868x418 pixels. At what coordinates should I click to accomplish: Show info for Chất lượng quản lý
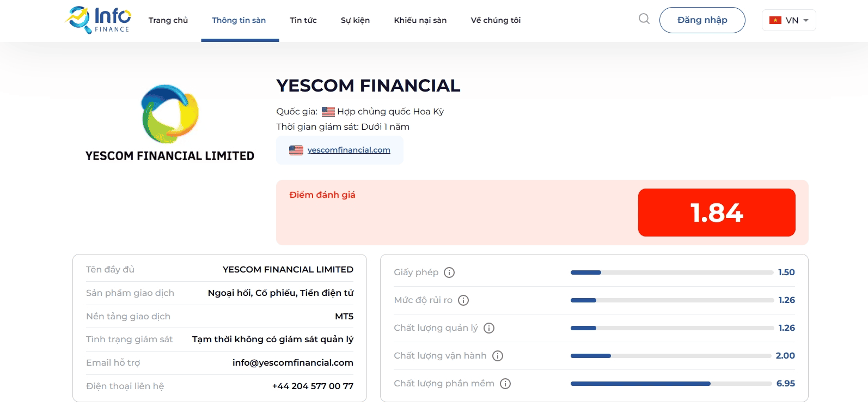click(489, 328)
